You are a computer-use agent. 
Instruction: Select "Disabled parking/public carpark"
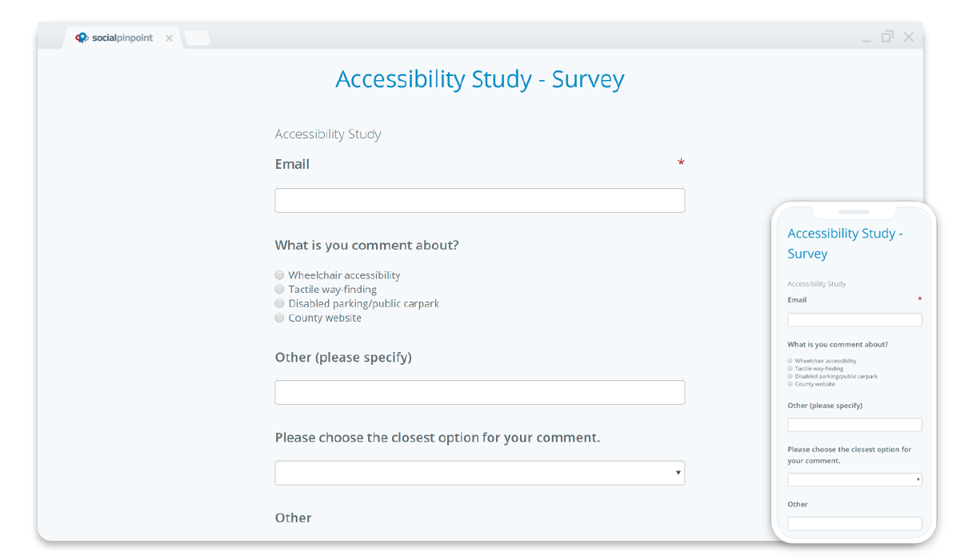pos(279,303)
